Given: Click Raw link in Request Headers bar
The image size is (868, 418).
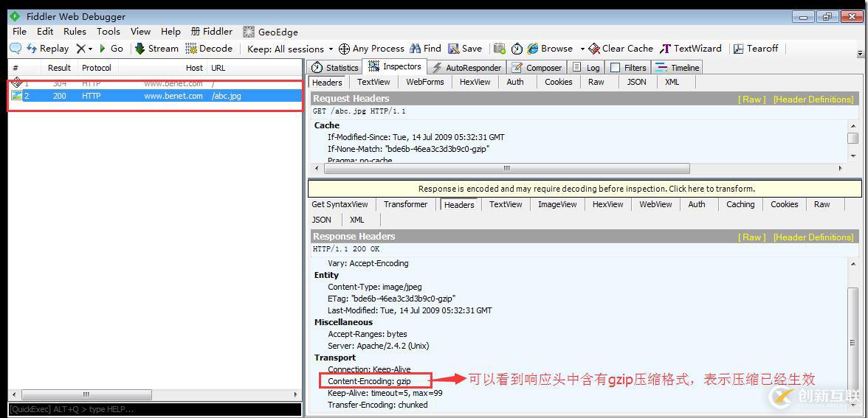Looking at the screenshot, I should pos(751,100).
